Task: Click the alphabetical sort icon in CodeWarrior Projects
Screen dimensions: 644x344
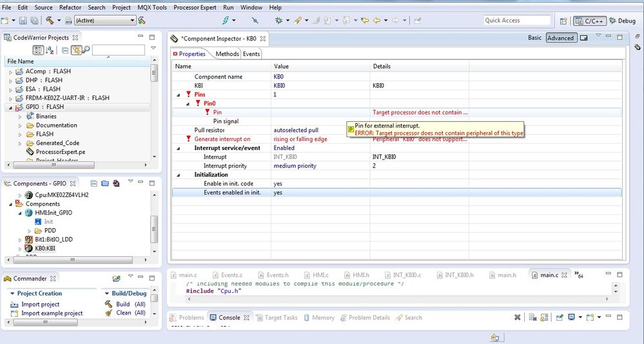Action: 50,50
